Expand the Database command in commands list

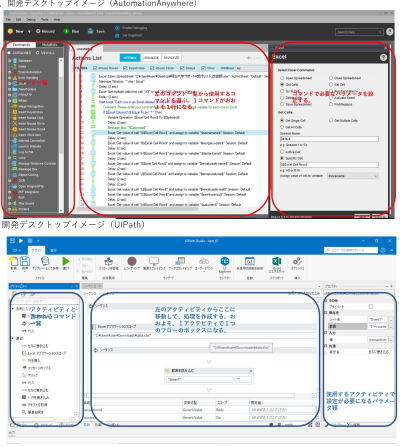(x=10, y=61)
